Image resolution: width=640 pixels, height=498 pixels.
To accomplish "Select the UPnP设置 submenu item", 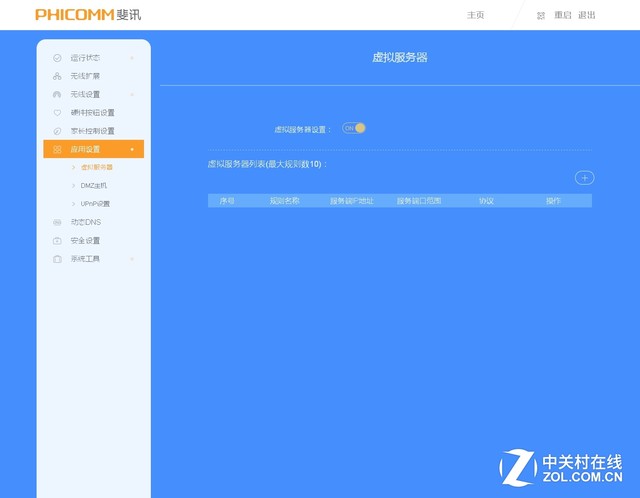I will click(95, 204).
